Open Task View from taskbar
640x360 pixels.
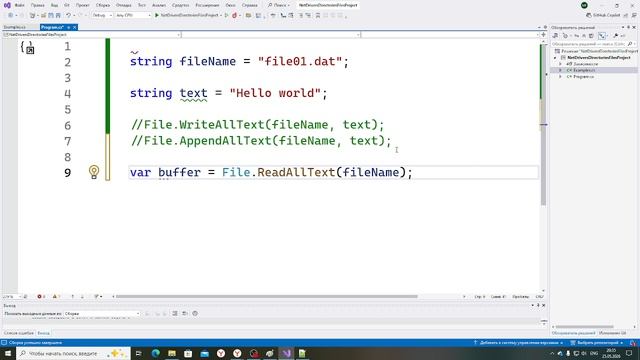coord(139,353)
